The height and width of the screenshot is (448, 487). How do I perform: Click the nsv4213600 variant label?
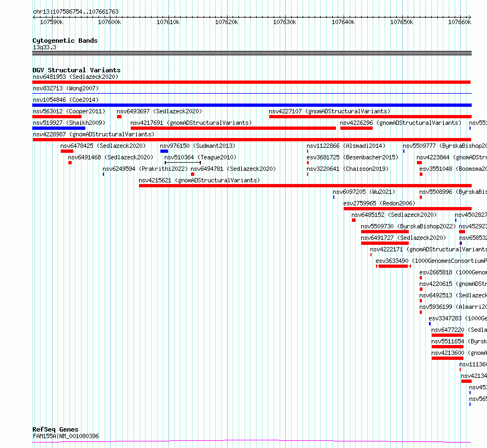pyautogui.click(x=459, y=353)
